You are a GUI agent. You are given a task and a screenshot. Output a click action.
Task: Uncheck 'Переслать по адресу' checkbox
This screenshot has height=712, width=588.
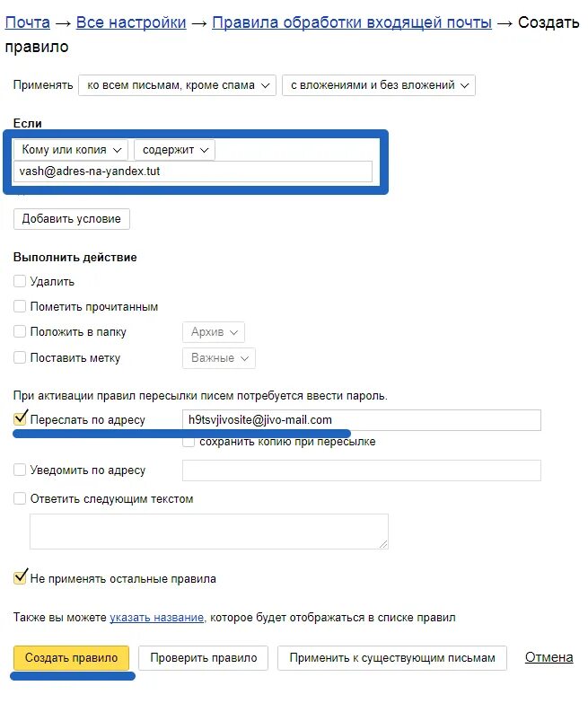[20, 418]
